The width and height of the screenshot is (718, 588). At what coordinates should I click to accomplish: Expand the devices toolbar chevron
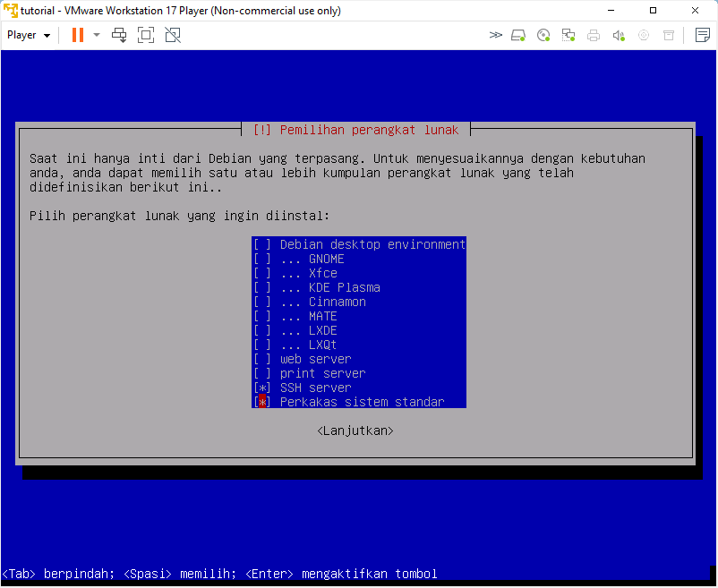point(495,35)
